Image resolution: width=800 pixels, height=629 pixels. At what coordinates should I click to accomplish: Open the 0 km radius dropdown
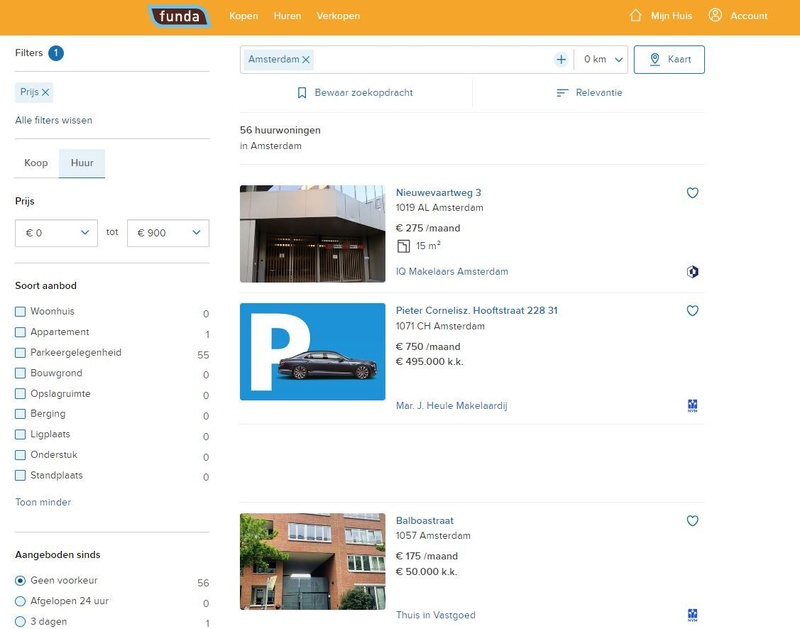tap(603, 60)
